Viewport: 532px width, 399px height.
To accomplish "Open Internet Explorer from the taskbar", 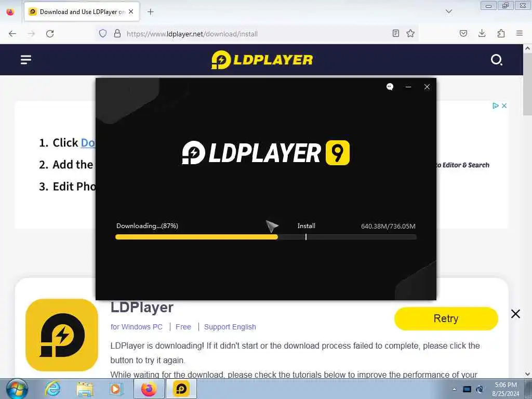I will pyautogui.click(x=52, y=389).
